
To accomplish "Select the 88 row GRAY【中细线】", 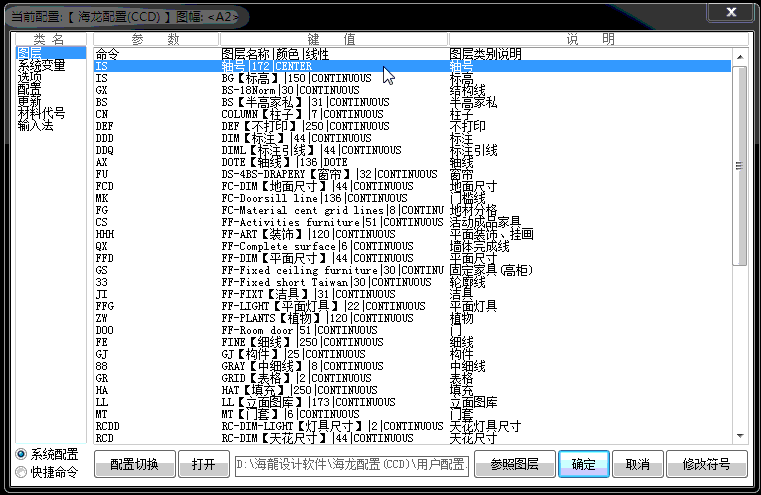I will point(413,366).
